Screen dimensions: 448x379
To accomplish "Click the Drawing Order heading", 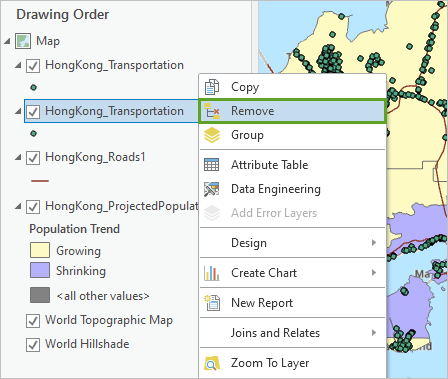I will 63,14.
